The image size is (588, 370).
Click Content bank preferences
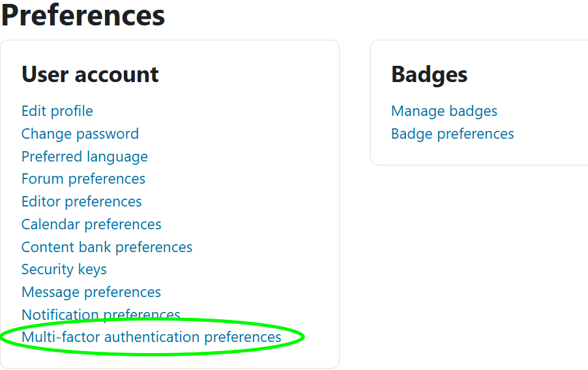[x=106, y=247]
